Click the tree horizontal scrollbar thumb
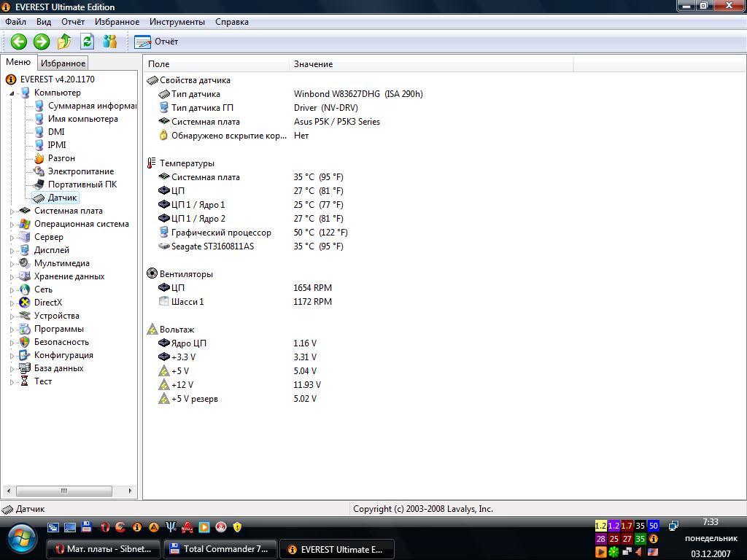This screenshot has width=747, height=560. pos(64,491)
